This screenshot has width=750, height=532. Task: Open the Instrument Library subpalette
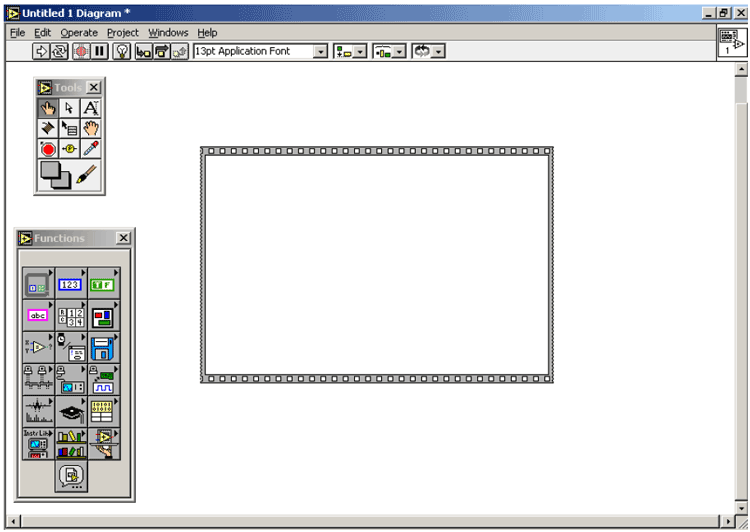tap(38, 443)
